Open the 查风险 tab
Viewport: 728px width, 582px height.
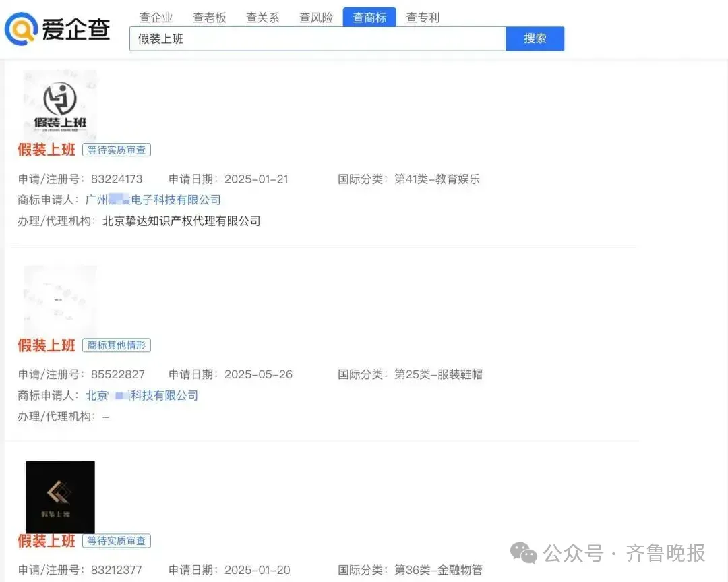(x=316, y=18)
